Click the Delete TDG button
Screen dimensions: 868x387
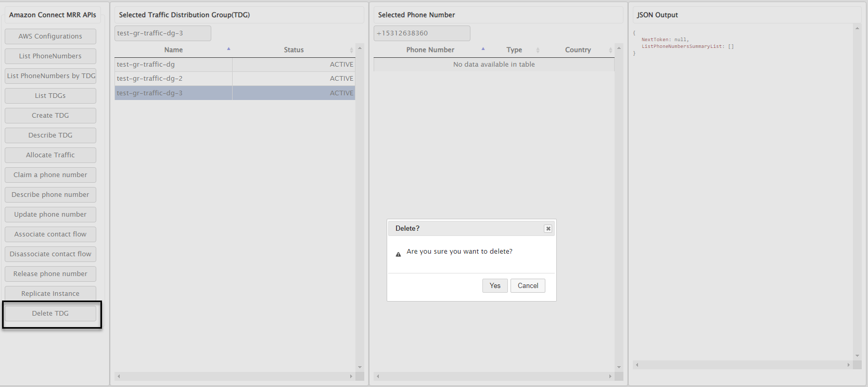click(x=50, y=314)
